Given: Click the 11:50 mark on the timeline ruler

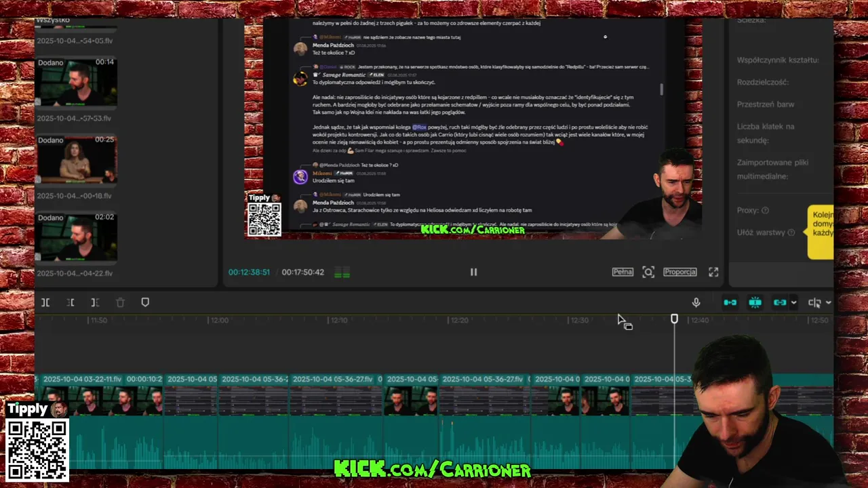Looking at the screenshot, I should tap(98, 320).
